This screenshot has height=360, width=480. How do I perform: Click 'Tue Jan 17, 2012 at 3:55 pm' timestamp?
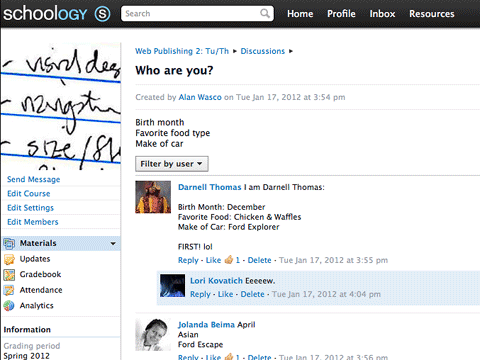click(x=333, y=260)
